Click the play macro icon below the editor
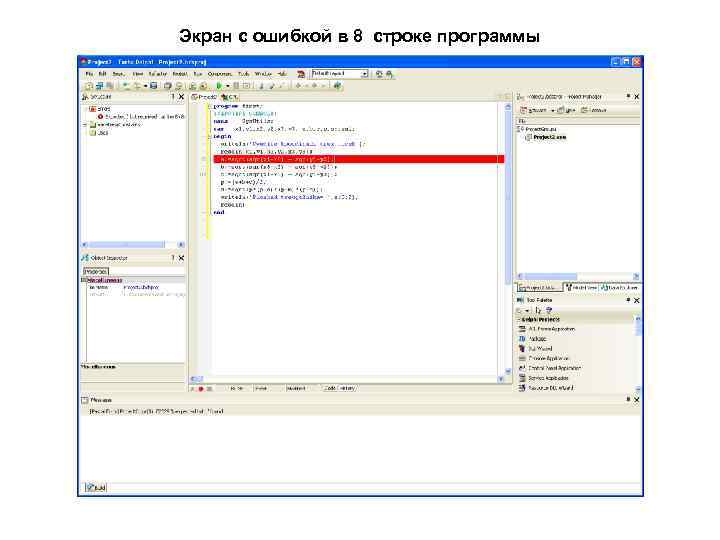 tap(193, 389)
